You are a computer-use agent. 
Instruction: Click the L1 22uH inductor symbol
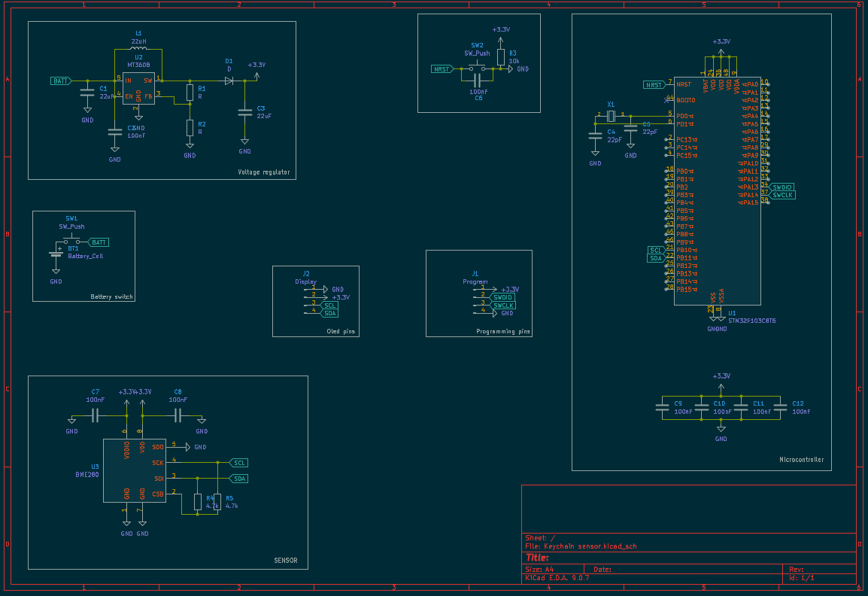point(138,50)
